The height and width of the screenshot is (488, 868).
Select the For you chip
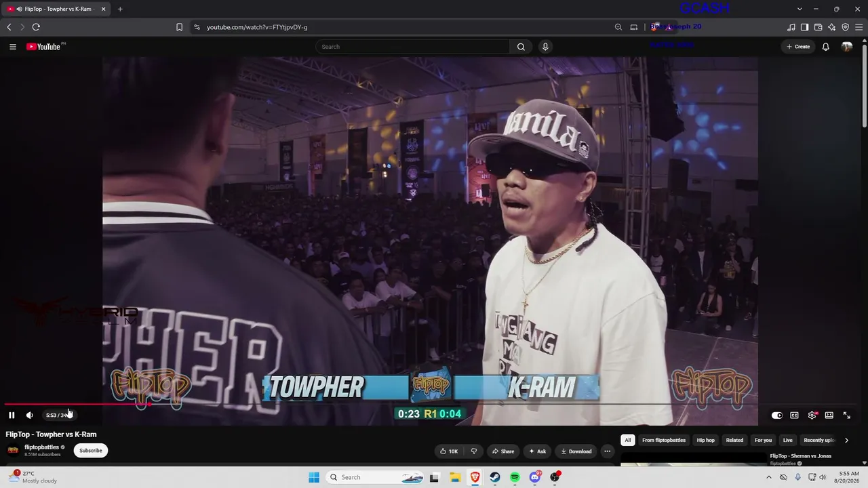click(x=763, y=441)
